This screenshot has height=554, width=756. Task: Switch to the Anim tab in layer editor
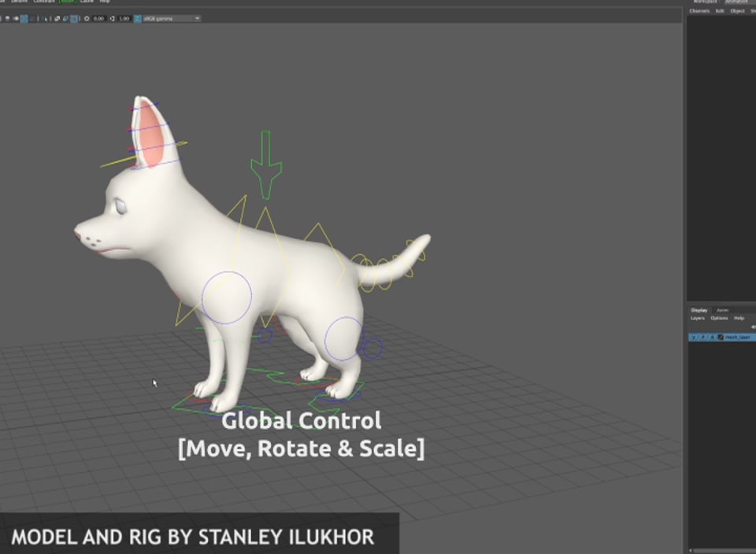coord(722,310)
